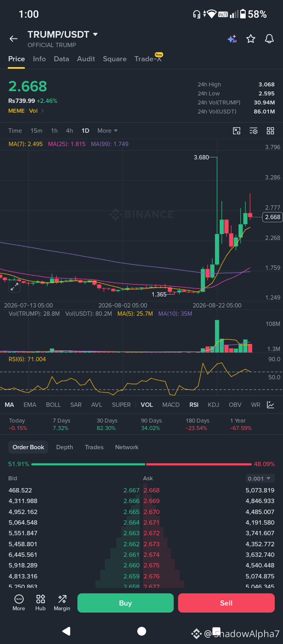
Task: Toggle the AVL indicator
Action: 97,405
